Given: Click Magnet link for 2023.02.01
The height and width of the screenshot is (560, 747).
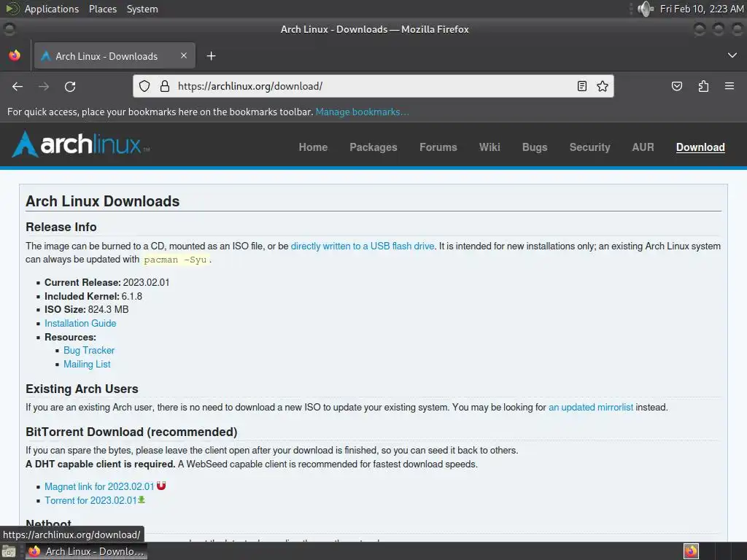Looking at the screenshot, I should [99, 486].
